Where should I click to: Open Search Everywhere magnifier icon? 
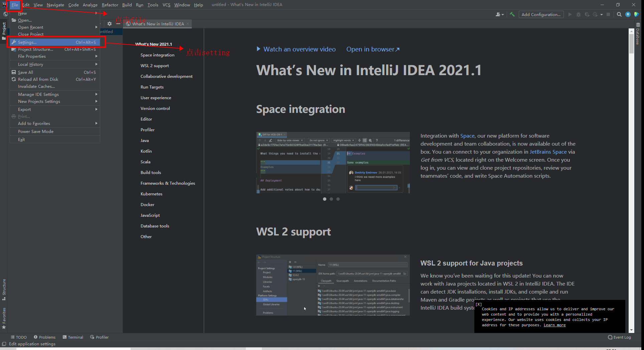coord(619,14)
